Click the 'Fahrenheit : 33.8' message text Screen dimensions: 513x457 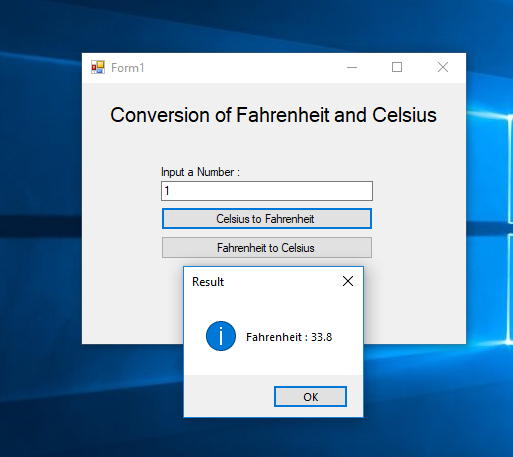coord(289,337)
